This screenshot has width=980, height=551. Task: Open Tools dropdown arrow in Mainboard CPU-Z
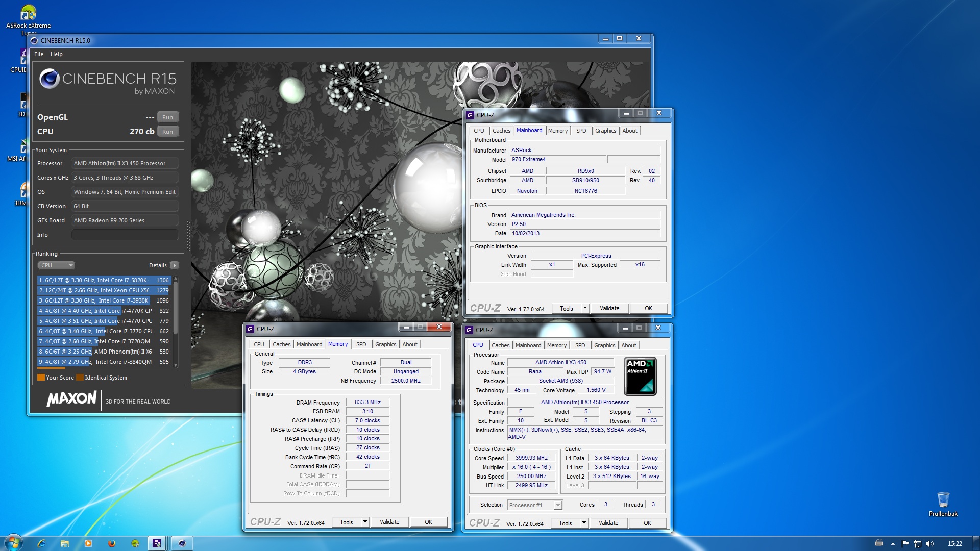[x=585, y=308]
